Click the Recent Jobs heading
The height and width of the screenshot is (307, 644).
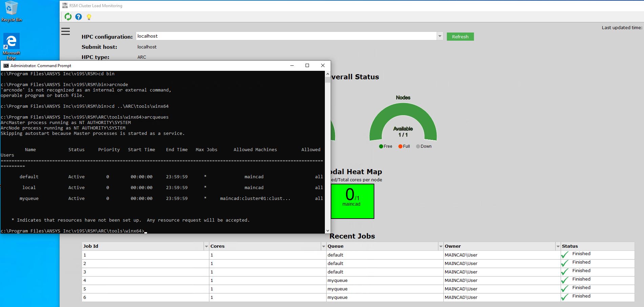point(352,236)
